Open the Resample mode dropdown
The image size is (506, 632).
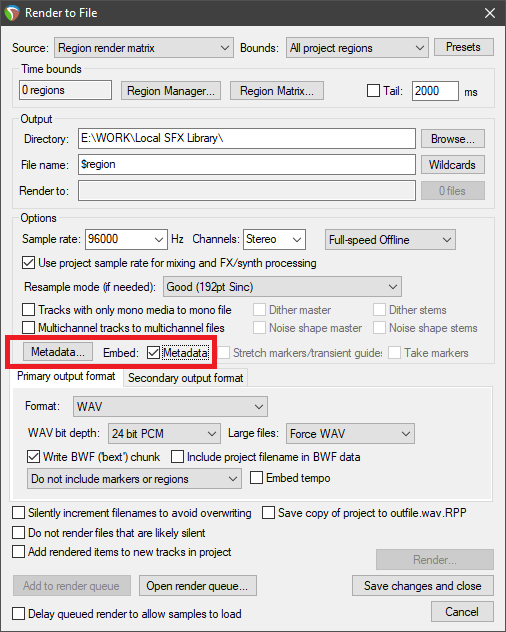coord(282,287)
